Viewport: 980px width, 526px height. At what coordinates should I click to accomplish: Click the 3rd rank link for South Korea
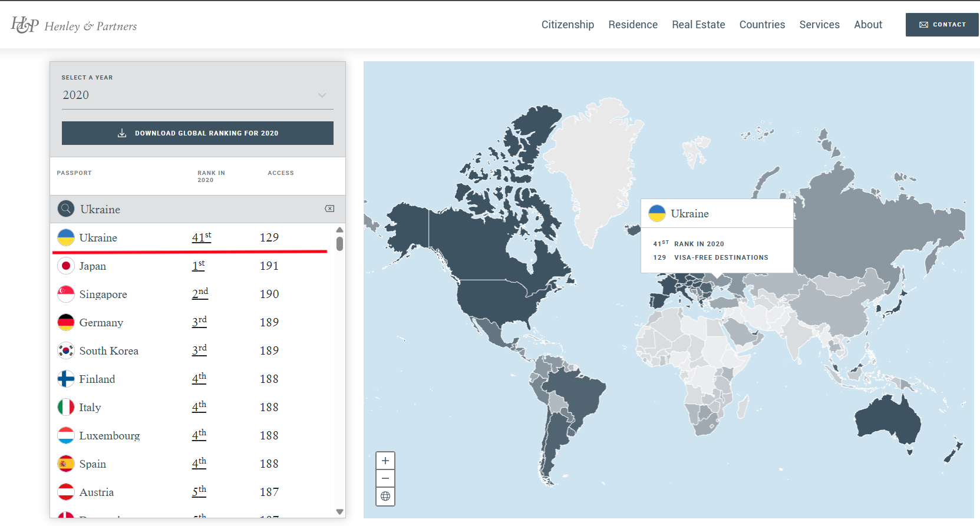coord(199,350)
